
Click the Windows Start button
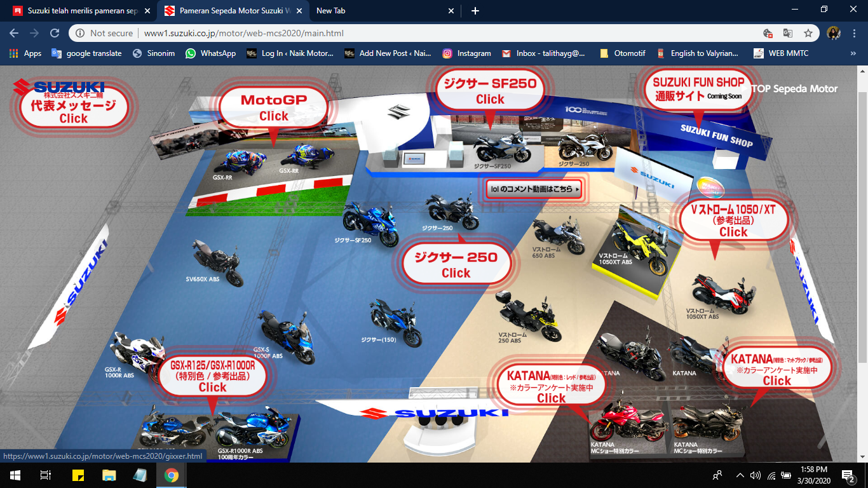pos(15,475)
